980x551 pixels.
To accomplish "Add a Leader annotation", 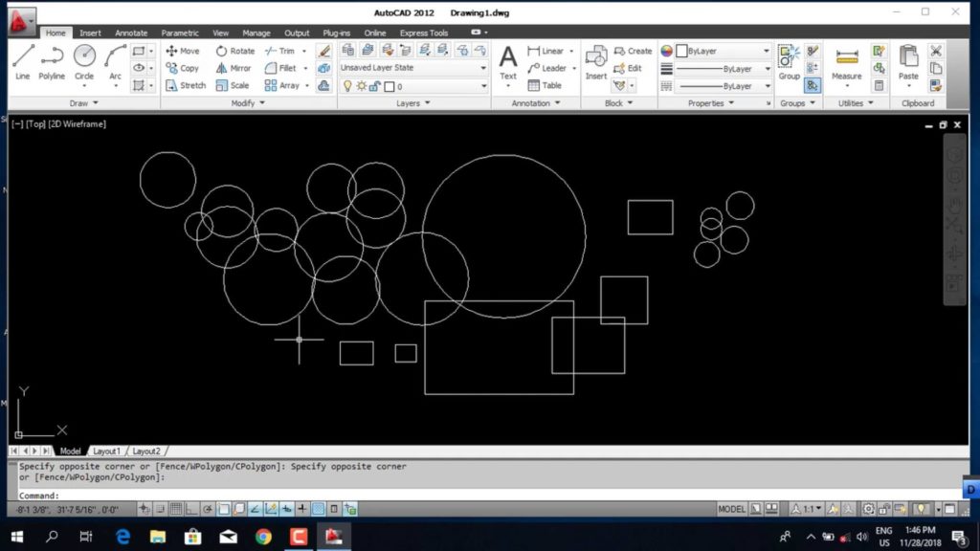I will 546,68.
